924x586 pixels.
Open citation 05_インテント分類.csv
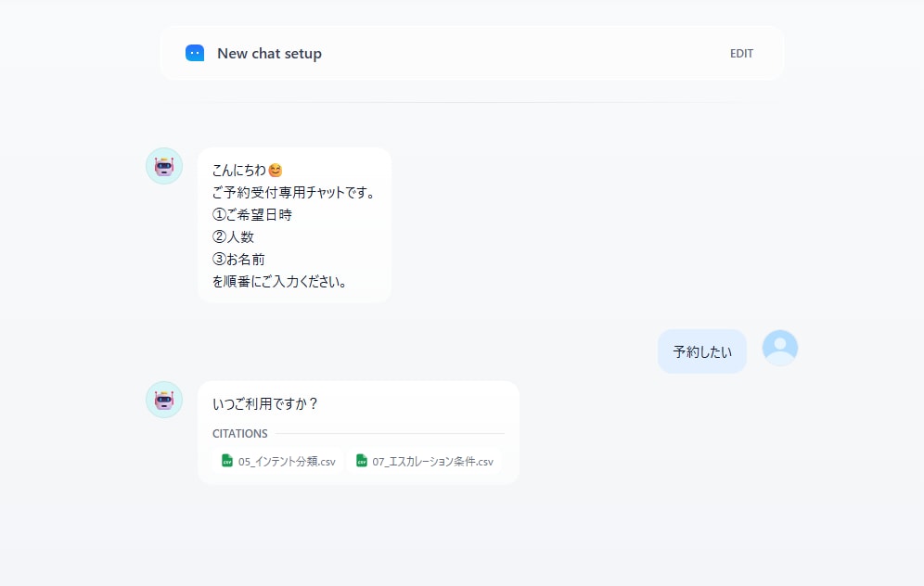tap(278, 461)
